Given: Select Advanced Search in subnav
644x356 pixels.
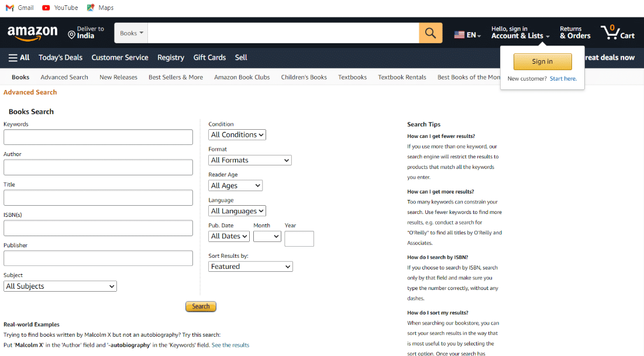Looking at the screenshot, I should click(64, 77).
